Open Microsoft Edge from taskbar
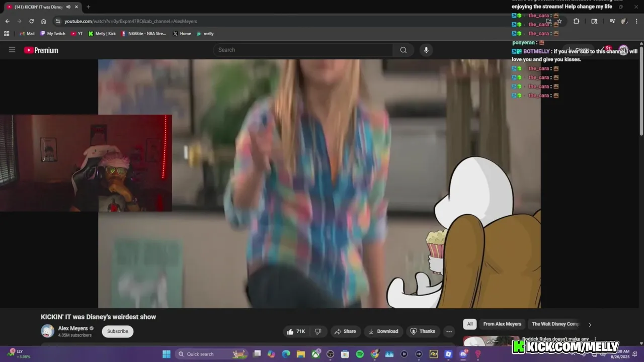The height and width of the screenshot is (362, 644). [286, 354]
